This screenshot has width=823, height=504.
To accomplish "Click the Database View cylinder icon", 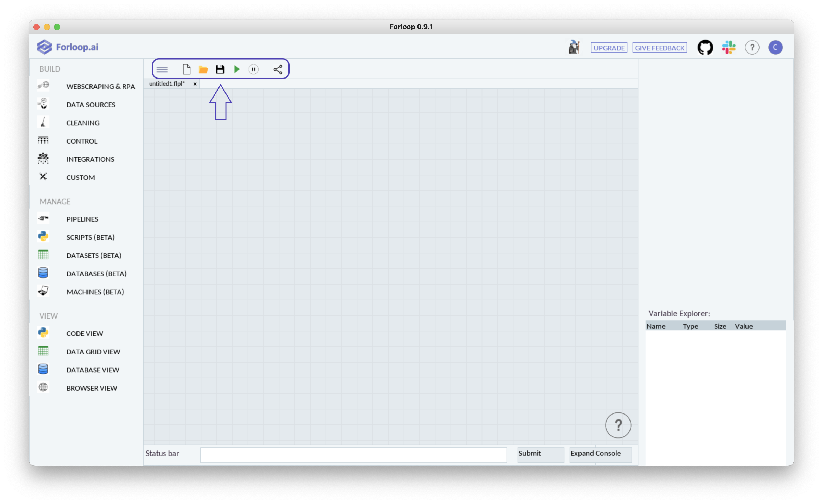I will click(43, 369).
